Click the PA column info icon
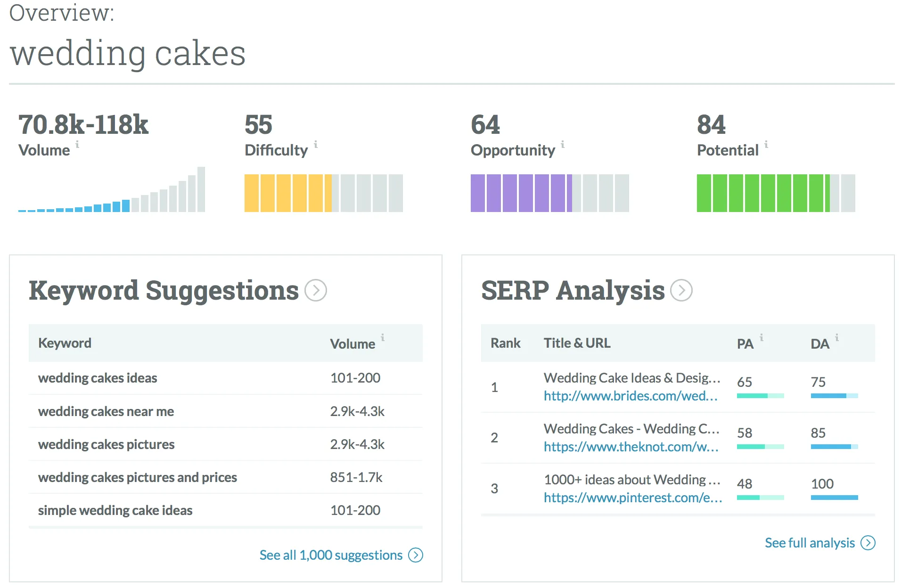The image size is (901, 588). (762, 338)
